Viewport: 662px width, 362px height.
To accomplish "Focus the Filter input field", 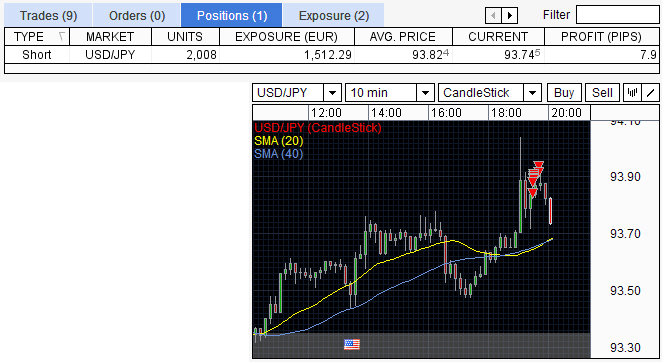I will tap(617, 15).
